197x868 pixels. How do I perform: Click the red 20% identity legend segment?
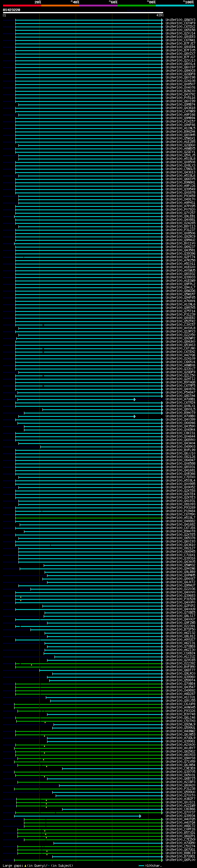click(22, 6)
